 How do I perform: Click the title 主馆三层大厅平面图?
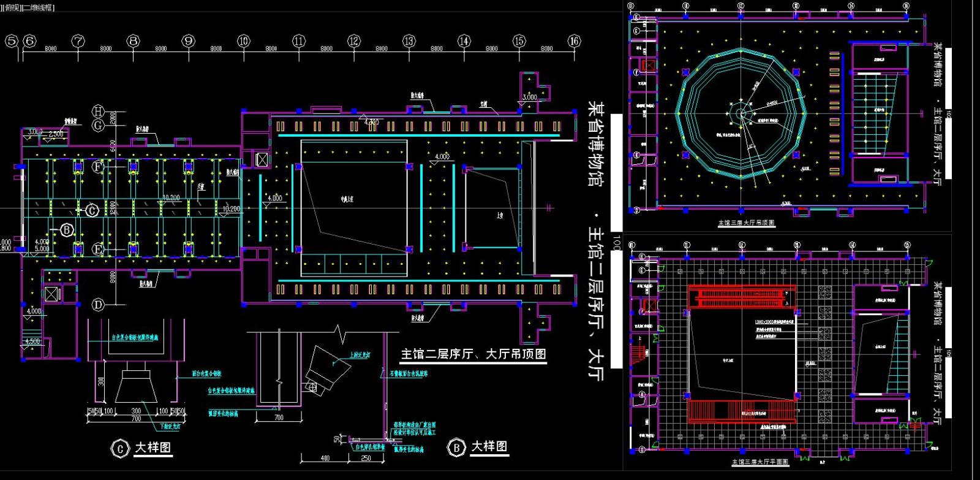[x=760, y=462]
